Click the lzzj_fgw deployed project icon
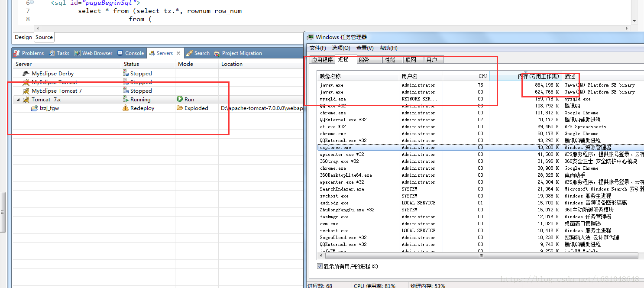 click(x=35, y=108)
